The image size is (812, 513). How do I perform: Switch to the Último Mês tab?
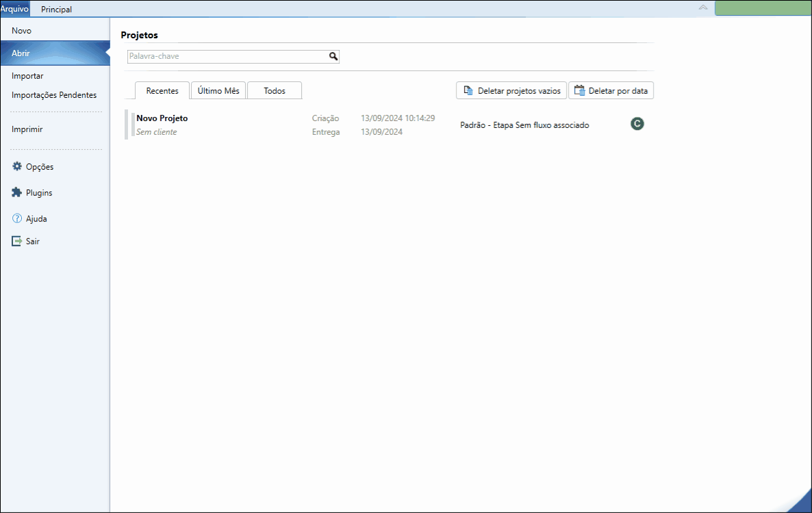218,90
